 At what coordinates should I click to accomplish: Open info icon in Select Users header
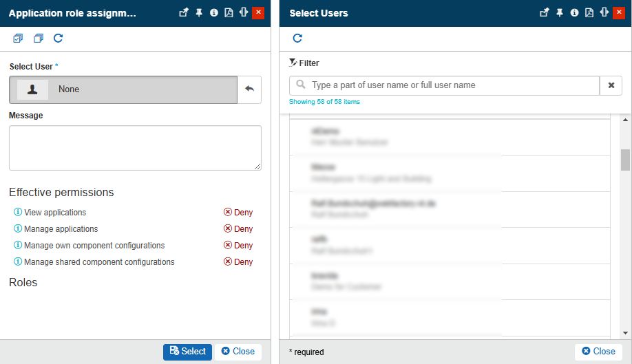[574, 12]
